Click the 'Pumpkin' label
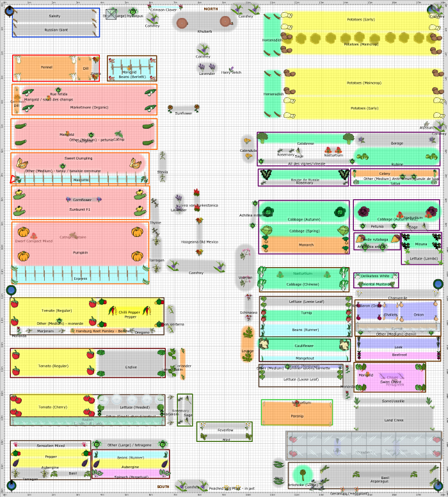 [81, 252]
